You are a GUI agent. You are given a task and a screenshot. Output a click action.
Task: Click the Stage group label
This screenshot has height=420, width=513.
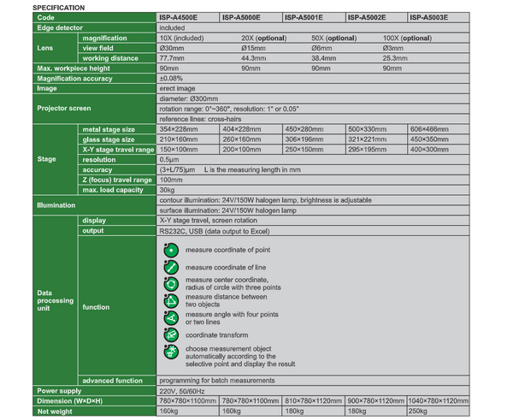click(x=46, y=159)
